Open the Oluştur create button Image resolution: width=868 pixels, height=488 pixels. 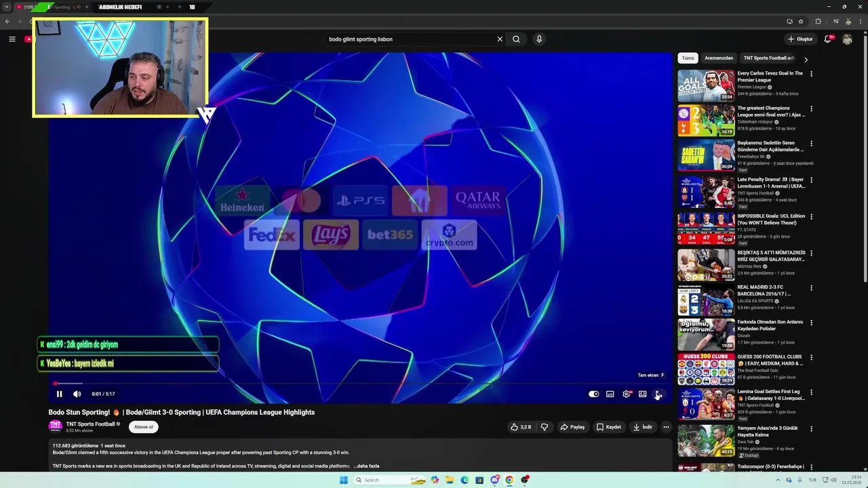[800, 39]
